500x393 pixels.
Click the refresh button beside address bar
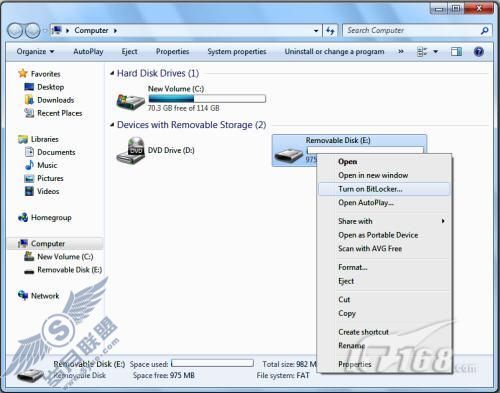click(330, 31)
